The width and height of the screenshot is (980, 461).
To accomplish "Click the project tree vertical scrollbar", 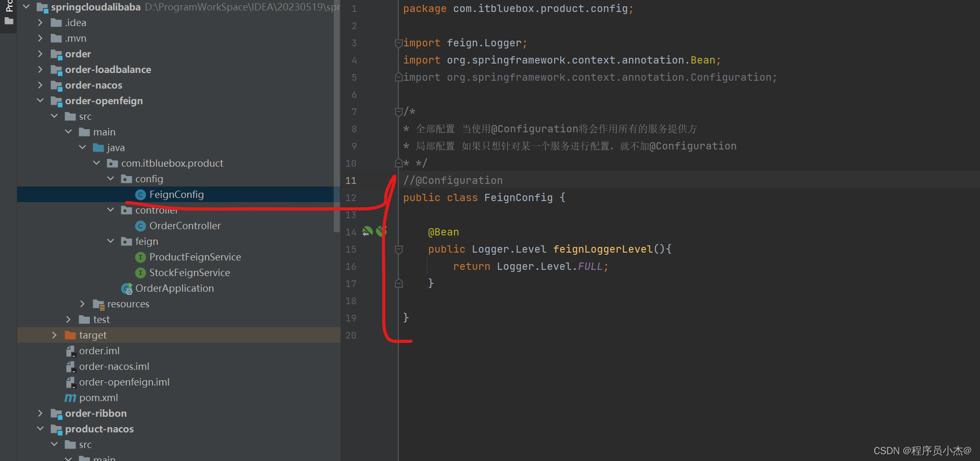I will click(x=336, y=116).
